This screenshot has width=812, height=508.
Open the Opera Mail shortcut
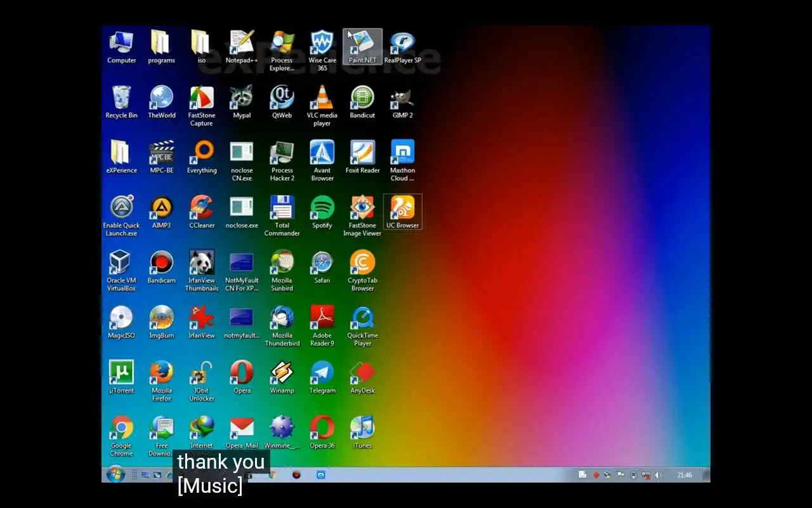242,433
